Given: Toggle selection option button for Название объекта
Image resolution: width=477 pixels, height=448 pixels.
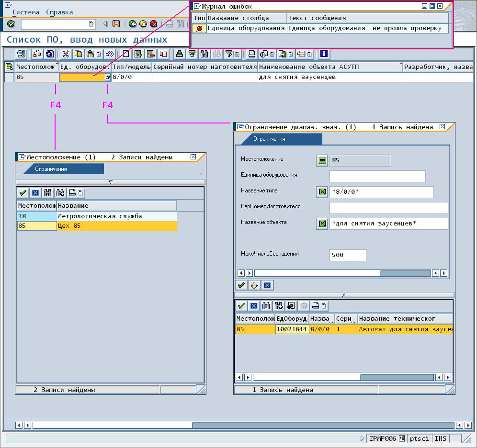Looking at the screenshot, I should tap(322, 224).
